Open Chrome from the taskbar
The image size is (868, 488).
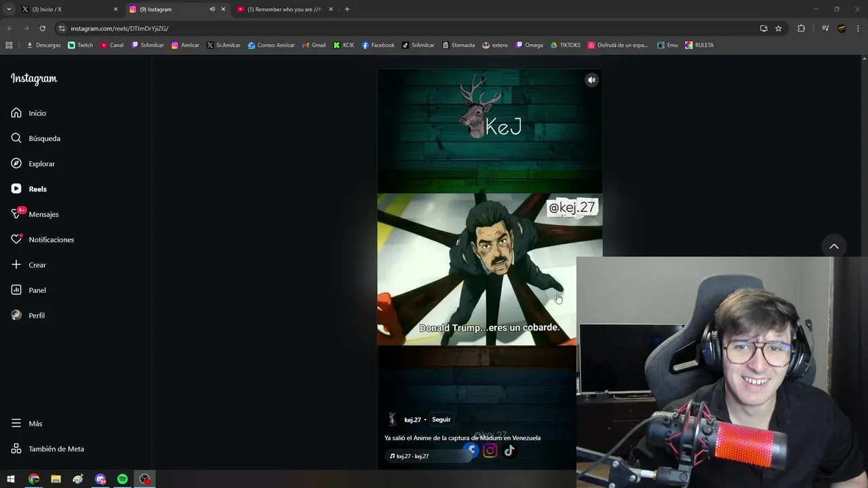click(34, 479)
